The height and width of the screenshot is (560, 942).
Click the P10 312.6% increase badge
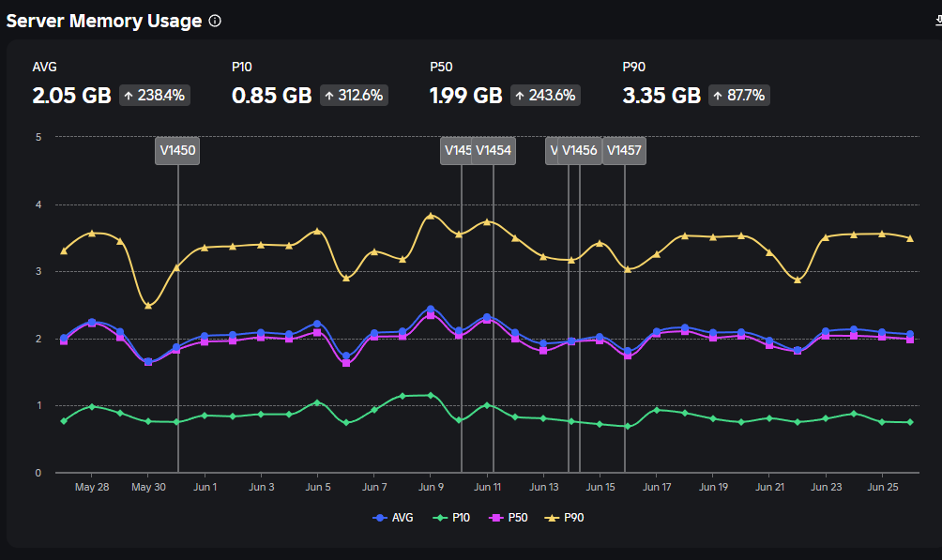tap(354, 95)
